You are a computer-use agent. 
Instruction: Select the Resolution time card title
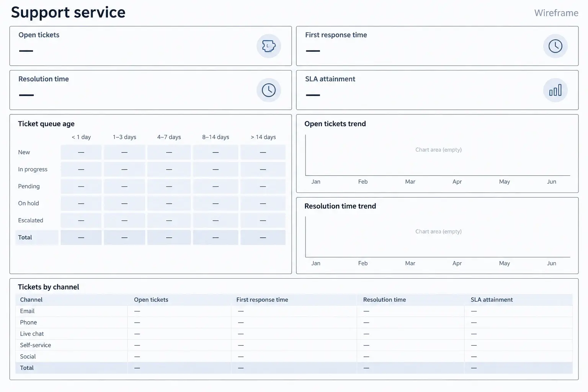(x=44, y=79)
